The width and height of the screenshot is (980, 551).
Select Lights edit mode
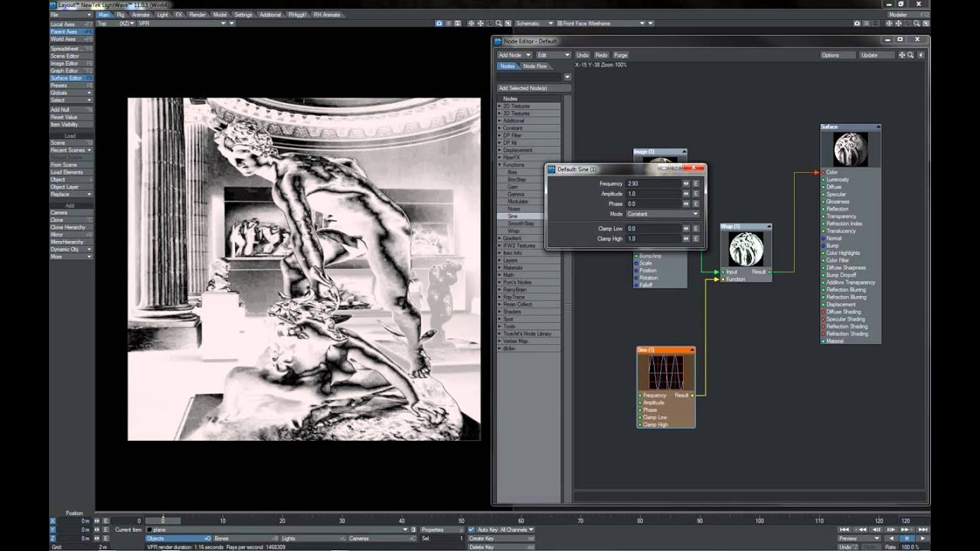313,539
